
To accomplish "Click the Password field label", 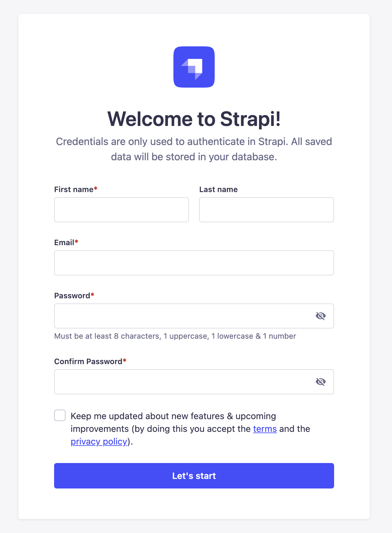I will (72, 296).
